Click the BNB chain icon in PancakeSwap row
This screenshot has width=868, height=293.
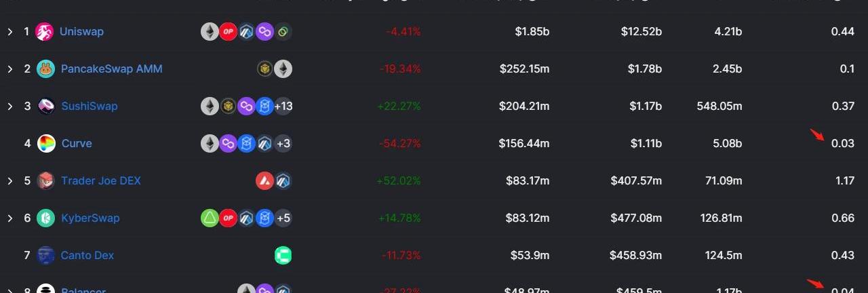click(265, 69)
